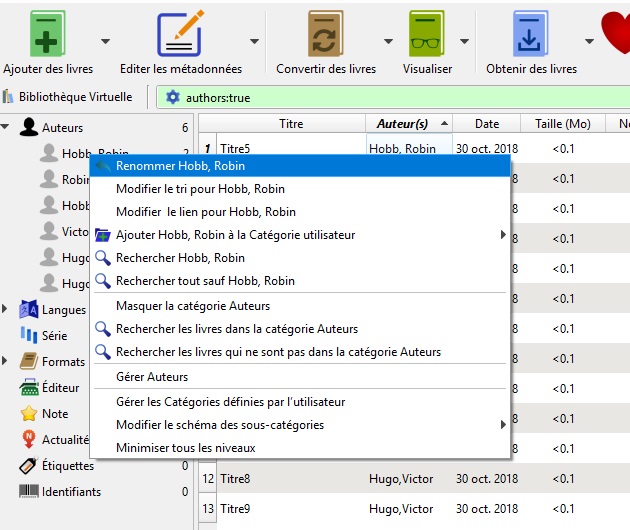Select the Série category icon
This screenshot has height=530, width=630.
pos(29,335)
